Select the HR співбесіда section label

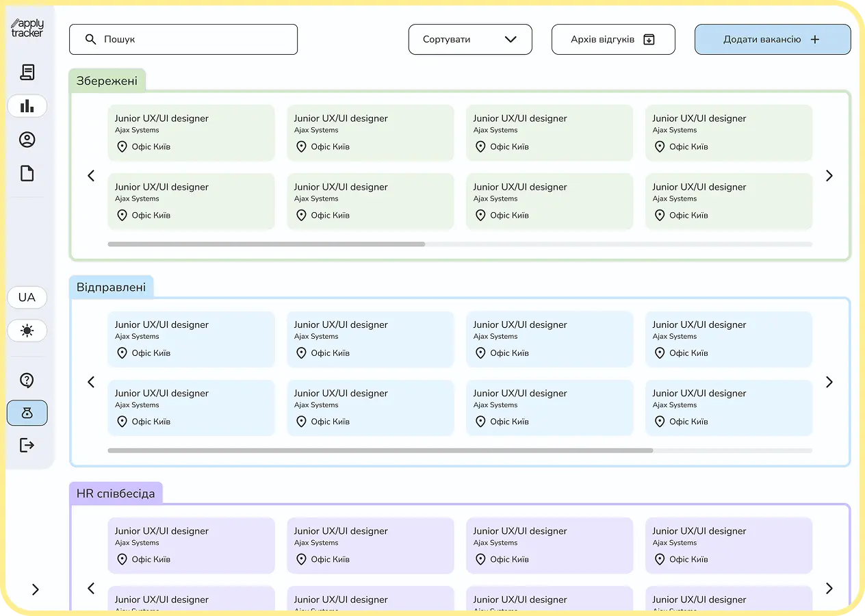(x=116, y=492)
